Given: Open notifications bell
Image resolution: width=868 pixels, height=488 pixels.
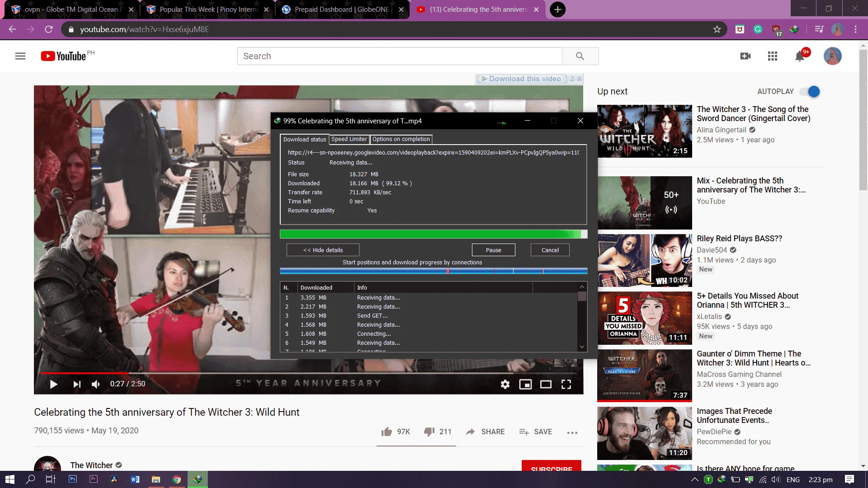Looking at the screenshot, I should pos(800,56).
